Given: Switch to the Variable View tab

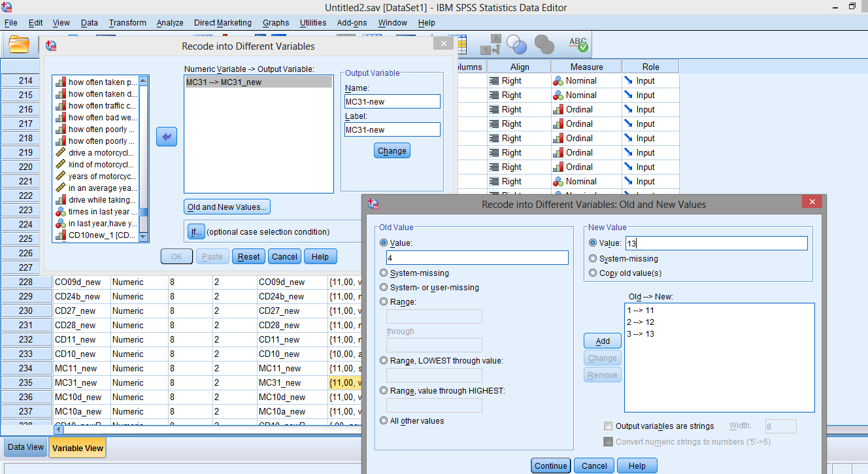Looking at the screenshot, I should 77,448.
